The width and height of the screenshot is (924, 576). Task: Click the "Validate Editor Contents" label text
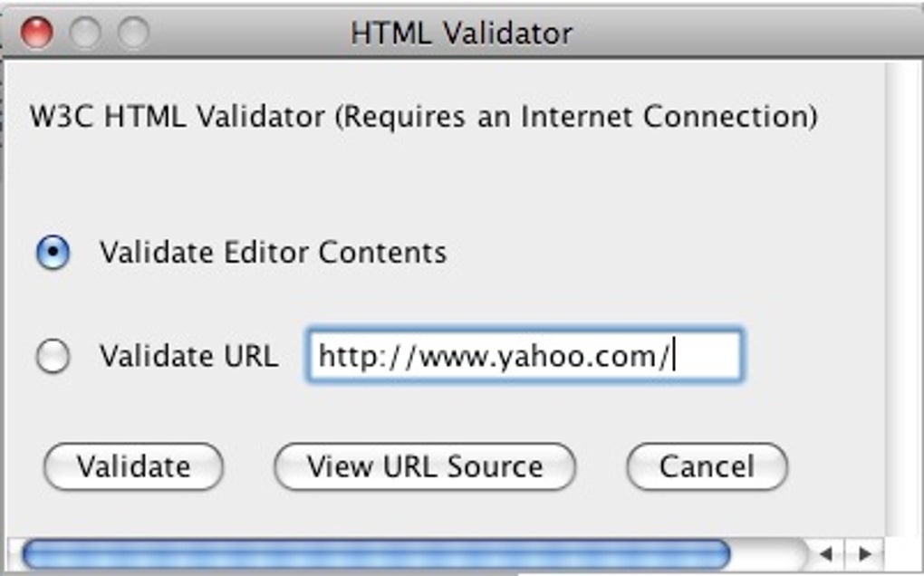[273, 252]
